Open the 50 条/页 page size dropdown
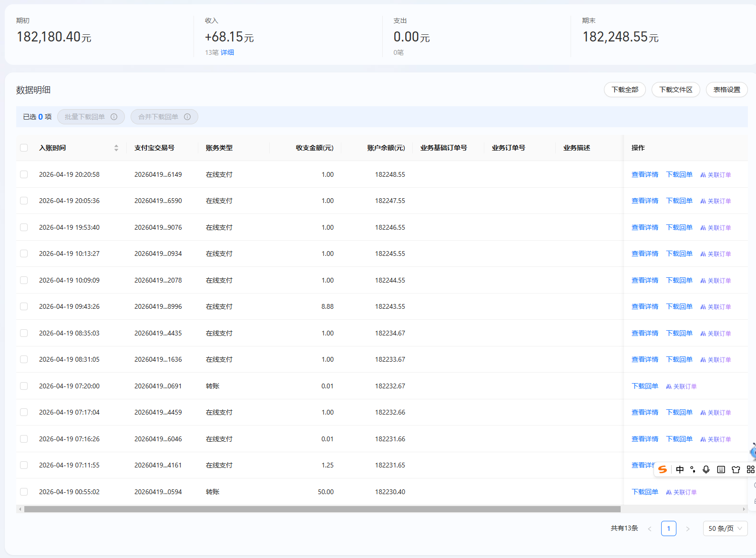The image size is (756, 558). tap(725, 528)
